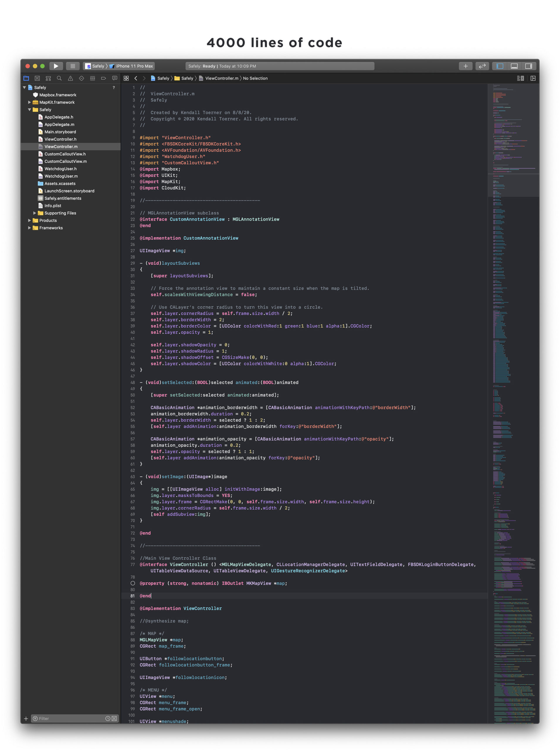The width and height of the screenshot is (560, 751).
Task: Open AppDelegate.h file
Action: [x=59, y=117]
